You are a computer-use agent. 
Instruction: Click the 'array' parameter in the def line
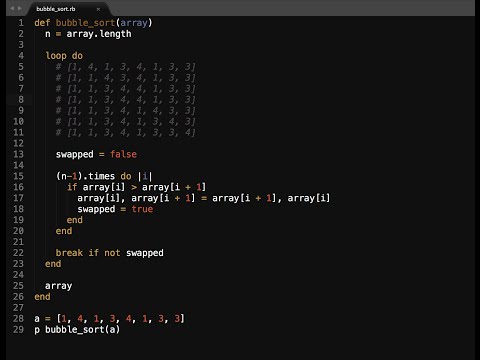click(x=134, y=23)
